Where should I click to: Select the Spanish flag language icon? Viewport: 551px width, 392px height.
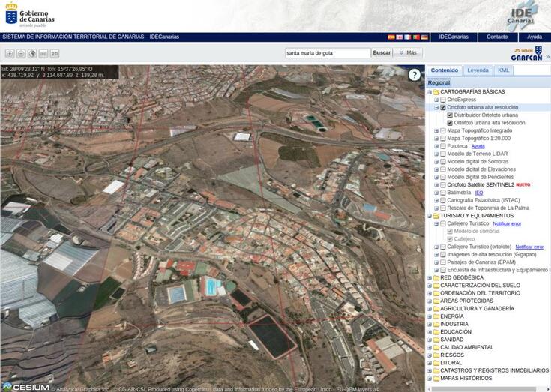pos(391,37)
